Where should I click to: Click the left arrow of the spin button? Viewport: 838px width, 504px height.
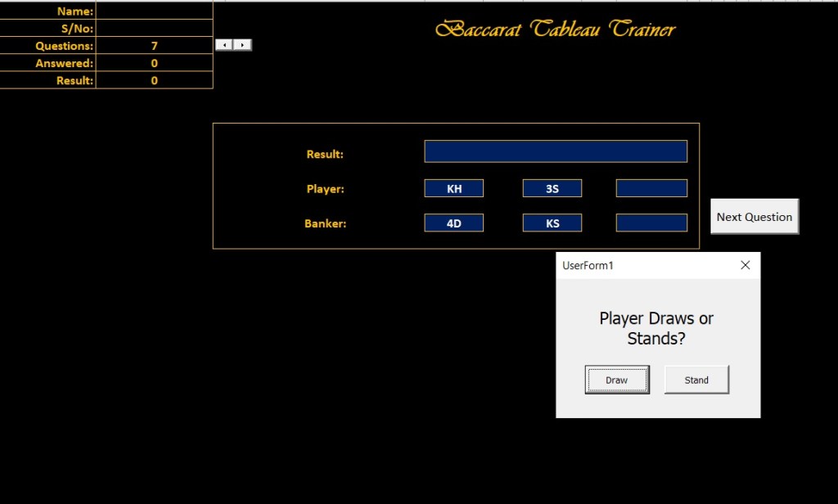pyautogui.click(x=224, y=44)
